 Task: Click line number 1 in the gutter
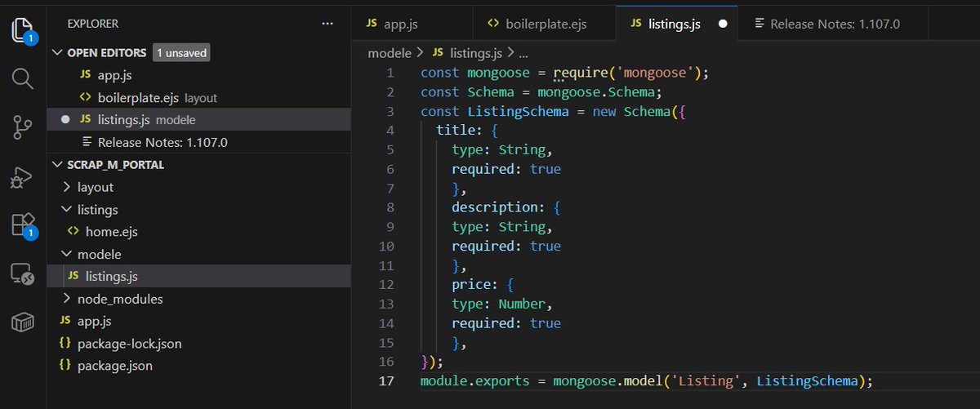(391, 73)
